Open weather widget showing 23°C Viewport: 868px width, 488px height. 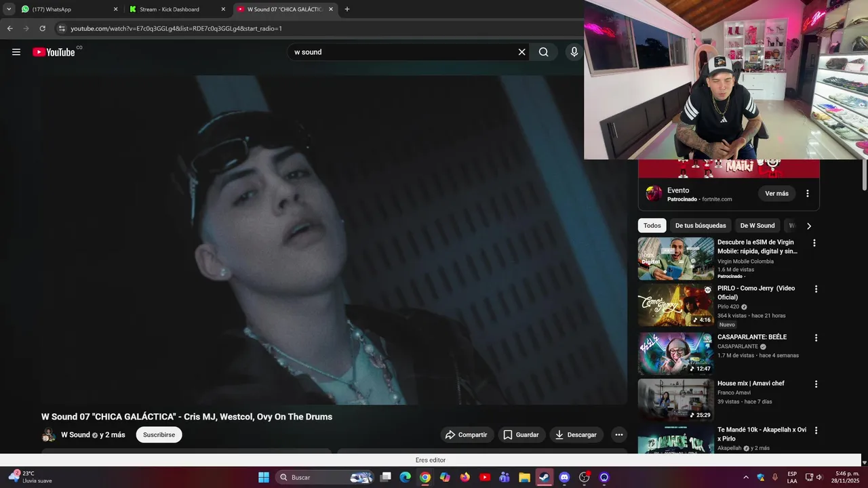point(30,477)
